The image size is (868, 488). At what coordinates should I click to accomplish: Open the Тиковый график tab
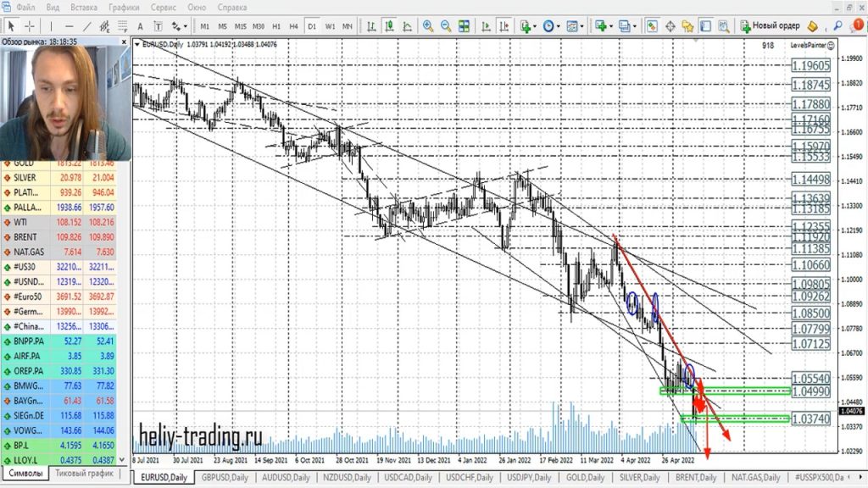84,474
